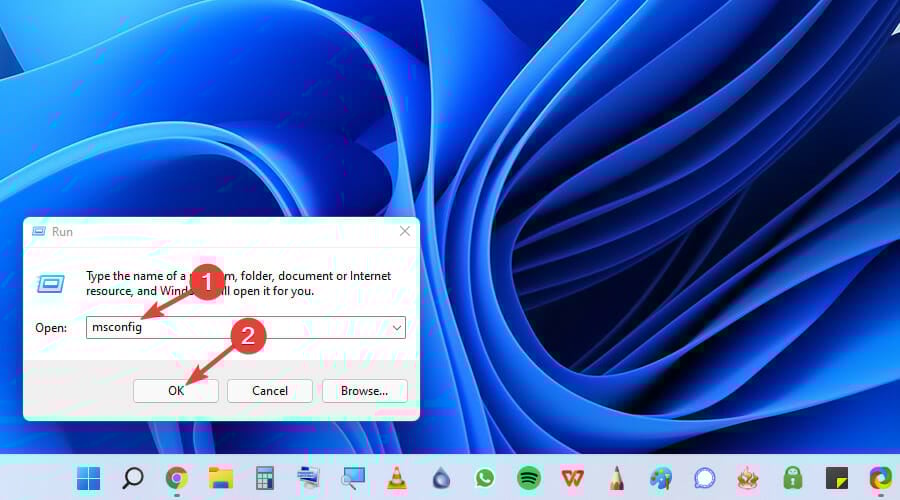Open the black sticky note taskbar icon
Image resolution: width=900 pixels, height=500 pixels.
[x=837, y=478]
